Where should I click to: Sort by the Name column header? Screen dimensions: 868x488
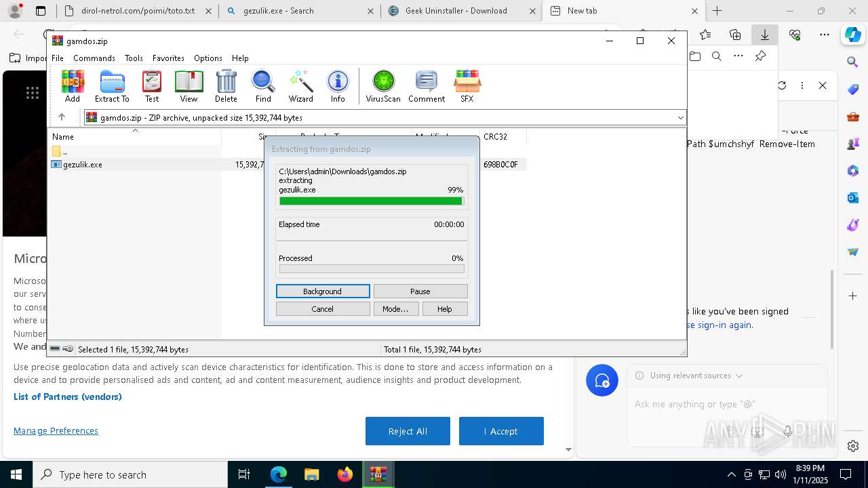coord(136,137)
